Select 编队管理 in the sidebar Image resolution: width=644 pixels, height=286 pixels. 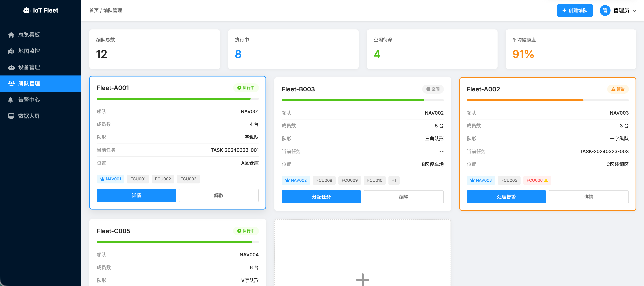[x=40, y=84]
